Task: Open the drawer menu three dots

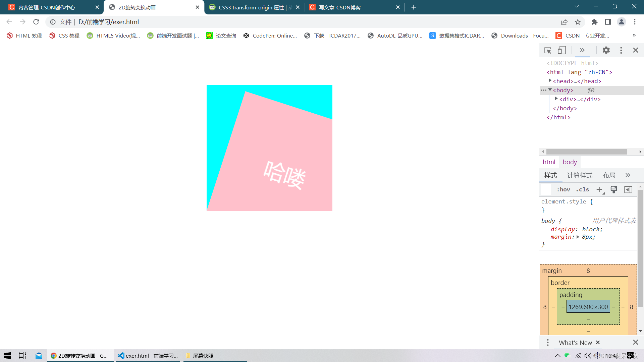Action: coord(548,343)
